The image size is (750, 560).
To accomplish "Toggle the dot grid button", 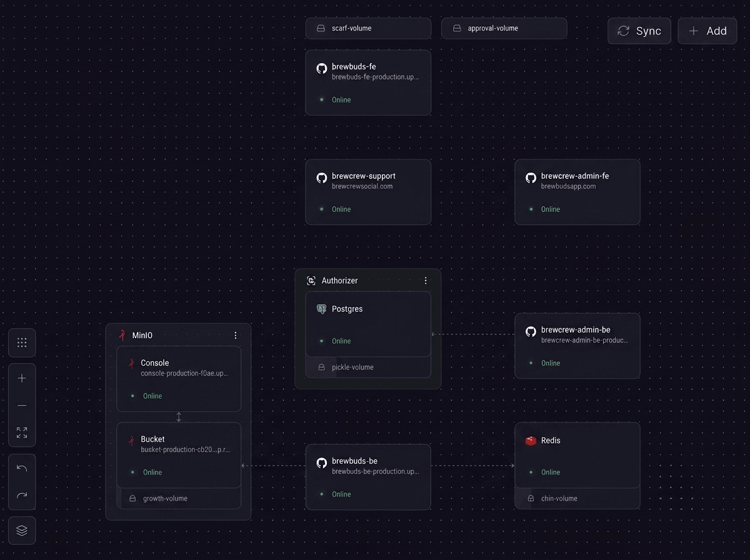I will pos(22,342).
